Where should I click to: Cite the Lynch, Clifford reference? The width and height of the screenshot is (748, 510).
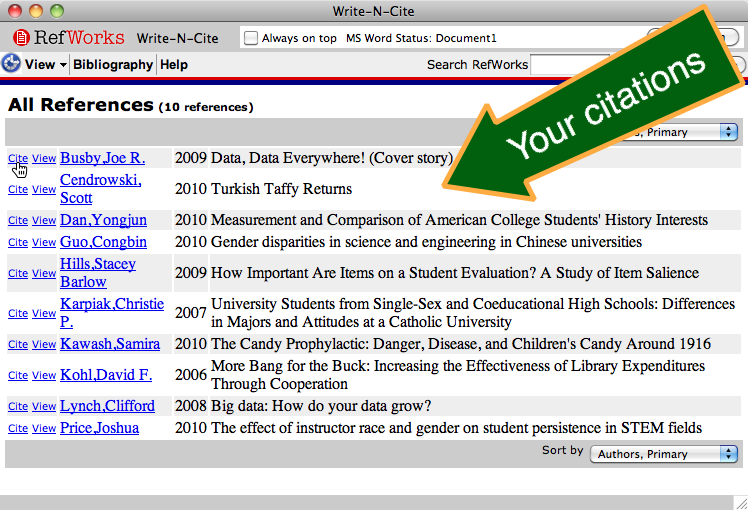[x=18, y=406]
